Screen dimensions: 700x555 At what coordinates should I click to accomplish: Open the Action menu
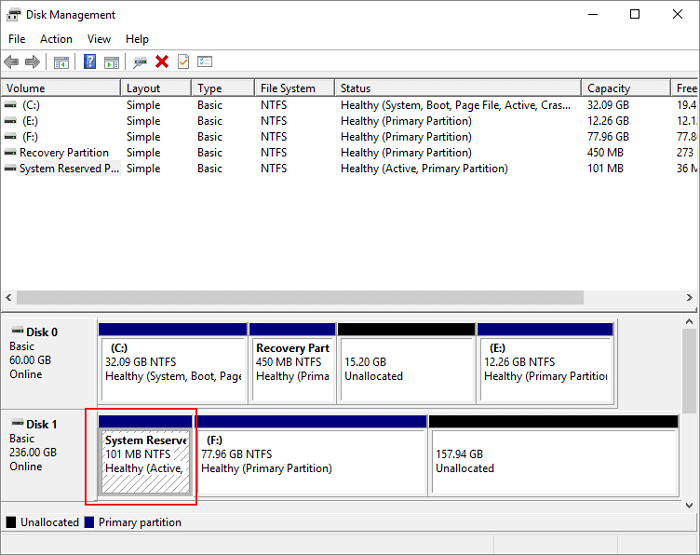pyautogui.click(x=56, y=39)
